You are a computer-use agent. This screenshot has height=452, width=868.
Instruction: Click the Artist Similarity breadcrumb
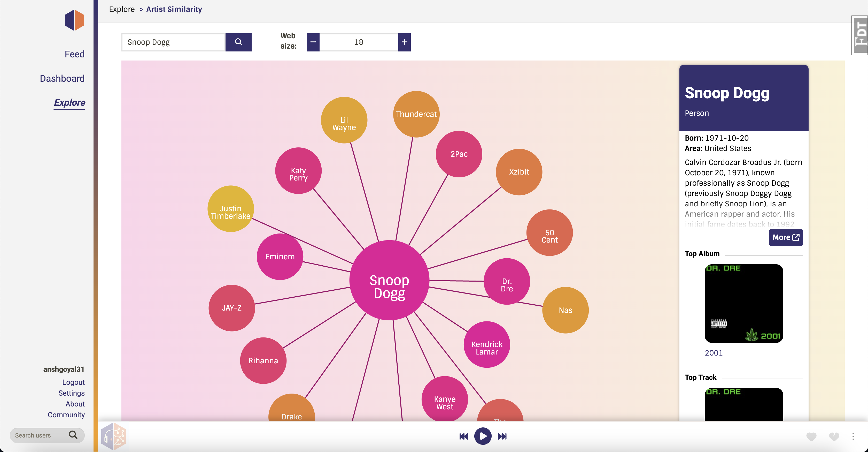(x=174, y=9)
